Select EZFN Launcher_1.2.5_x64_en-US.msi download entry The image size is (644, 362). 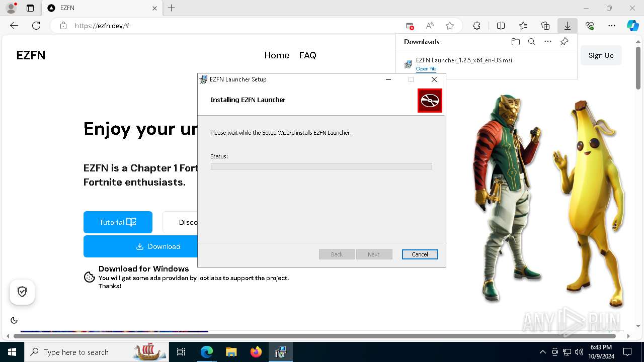[486, 64]
